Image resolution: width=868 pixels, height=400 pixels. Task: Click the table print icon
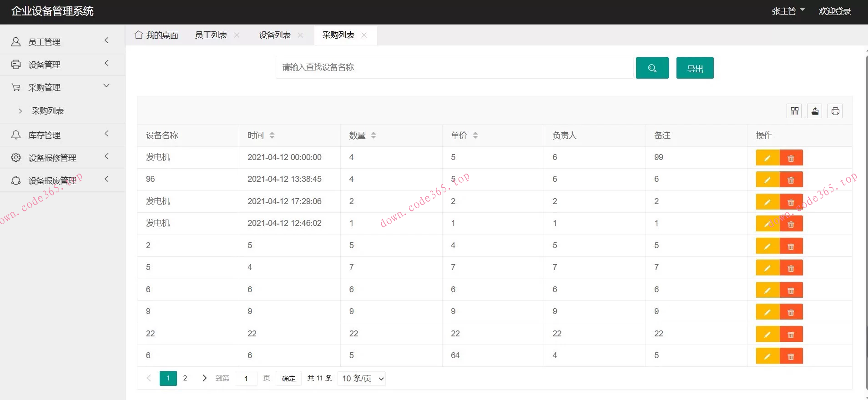[835, 111]
